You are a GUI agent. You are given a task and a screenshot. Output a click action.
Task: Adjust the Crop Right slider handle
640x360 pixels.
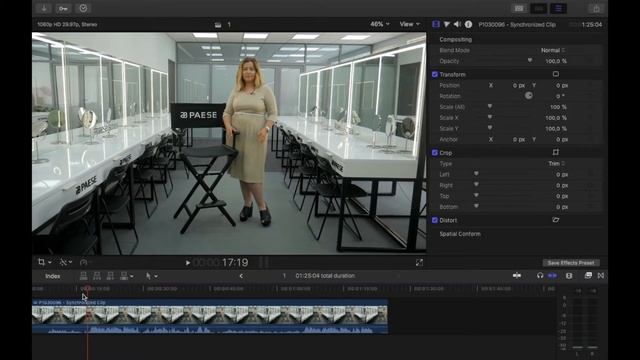476,184
